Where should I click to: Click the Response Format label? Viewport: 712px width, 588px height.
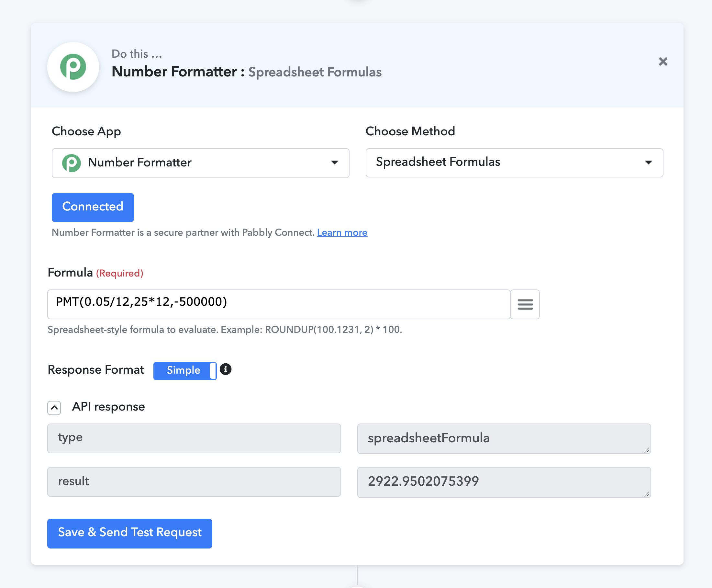[96, 370]
